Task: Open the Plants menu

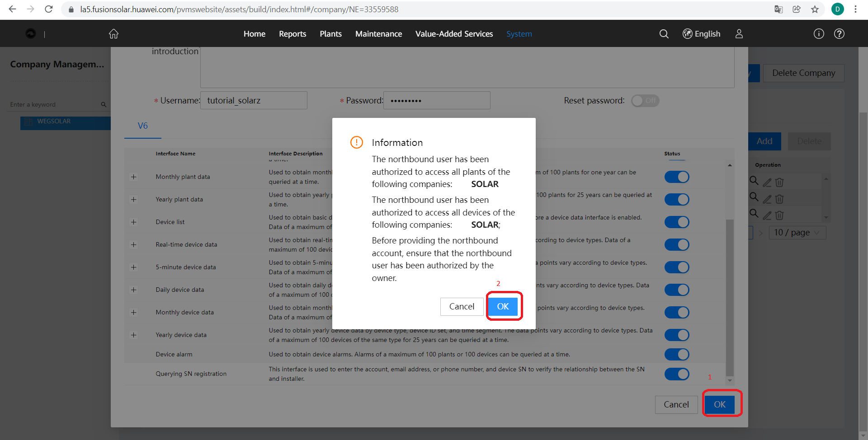Action: [330, 34]
